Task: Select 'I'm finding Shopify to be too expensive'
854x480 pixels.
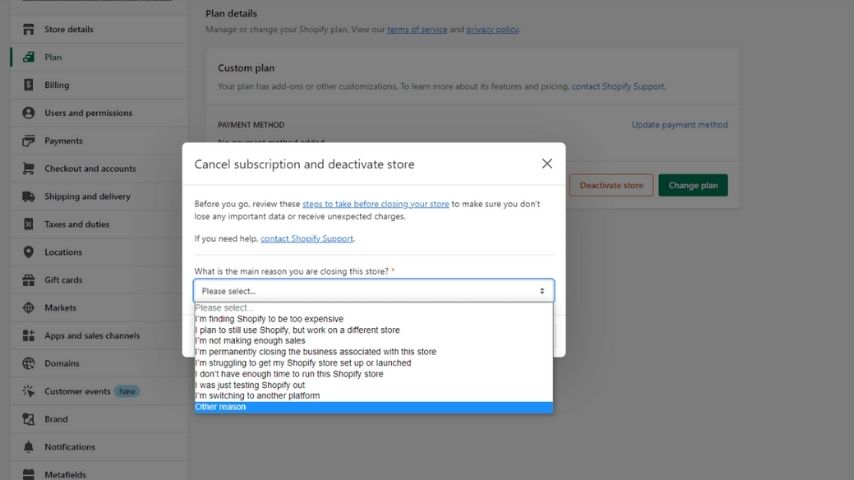Action: click(374, 319)
